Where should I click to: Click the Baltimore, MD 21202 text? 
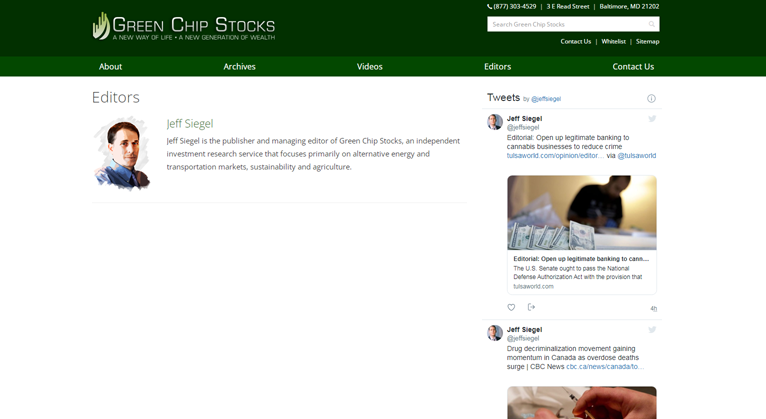coord(629,6)
